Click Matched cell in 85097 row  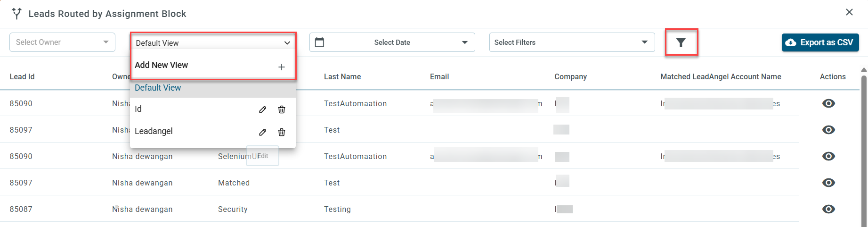click(x=234, y=183)
